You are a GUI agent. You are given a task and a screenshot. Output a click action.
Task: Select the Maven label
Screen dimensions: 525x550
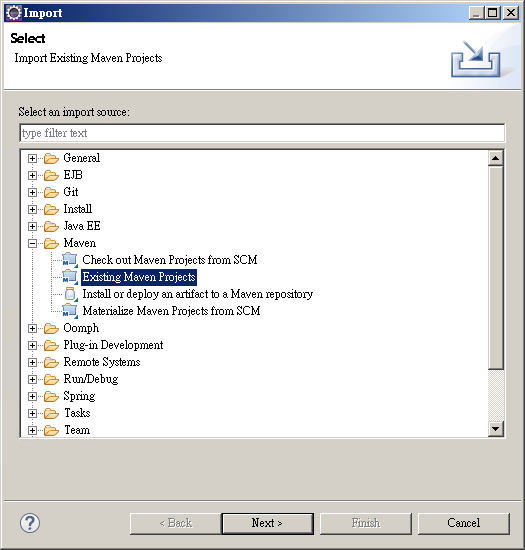click(80, 243)
